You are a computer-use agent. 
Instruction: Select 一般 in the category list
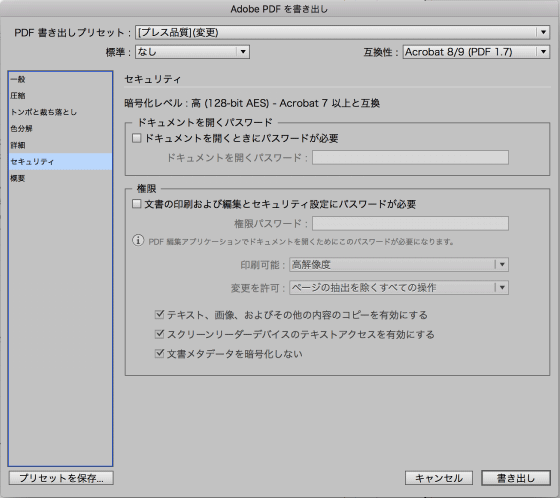click(x=60, y=79)
